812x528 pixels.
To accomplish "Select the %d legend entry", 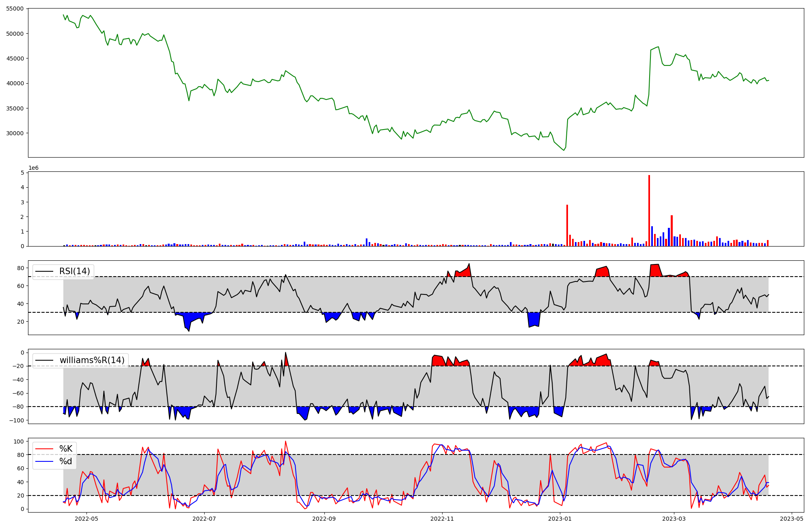I will [x=66, y=461].
